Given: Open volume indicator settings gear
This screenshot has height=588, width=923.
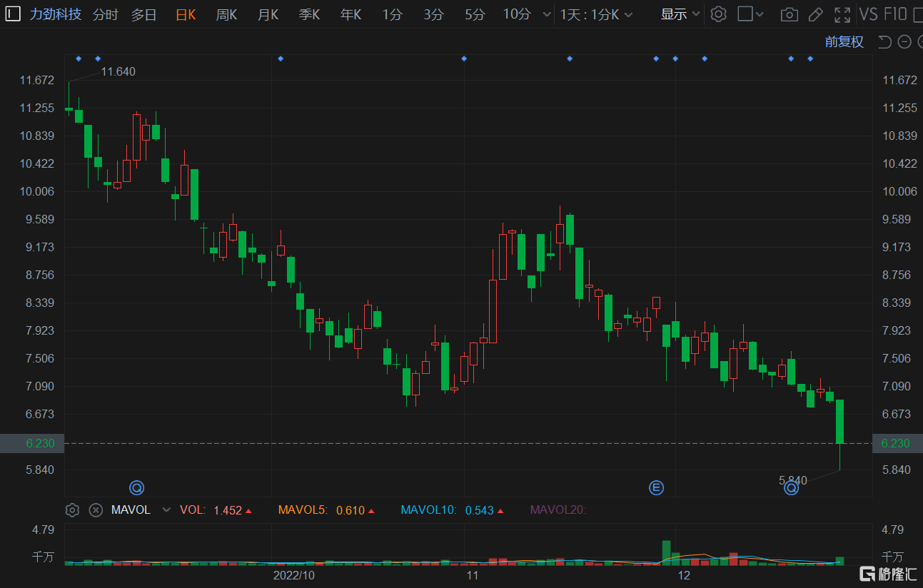Looking at the screenshot, I should click(x=72, y=510).
